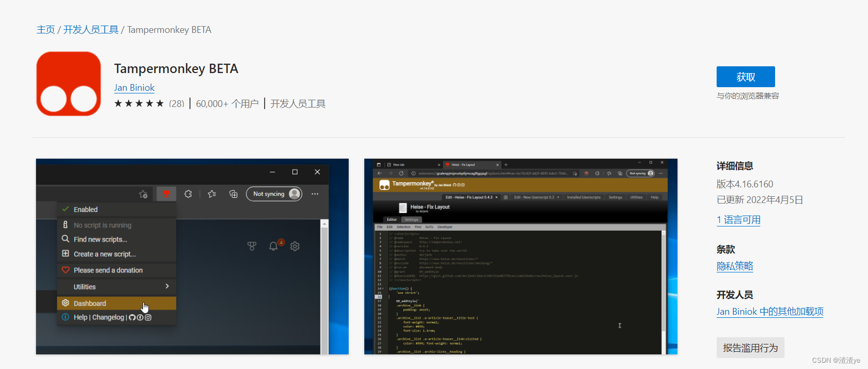The image size is (868, 369).
Task: Click the No script is running entry
Action: 116,225
